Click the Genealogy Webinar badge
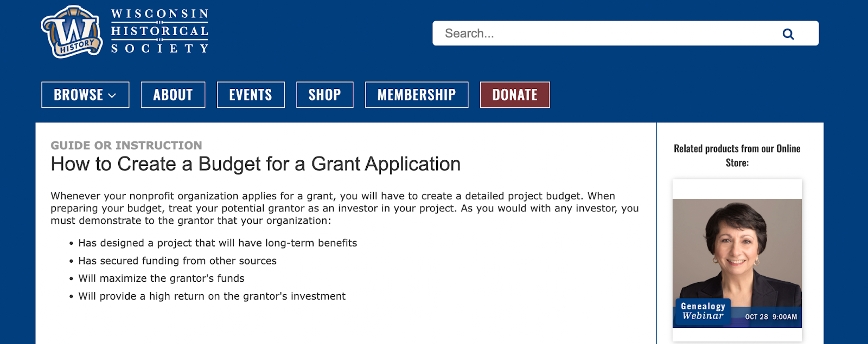This screenshot has width=868, height=344. tap(703, 310)
